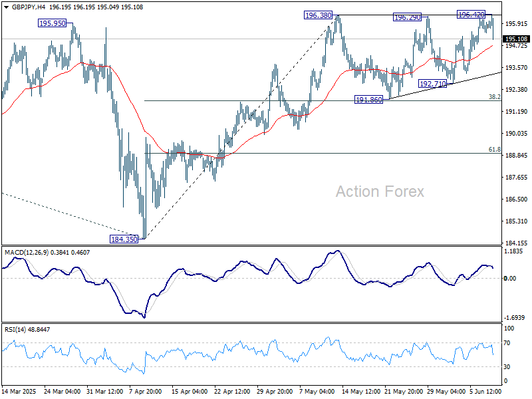Open the chart menu triangle beside GBPJPY,H4
The width and height of the screenshot is (532, 399).
(x=6, y=7)
